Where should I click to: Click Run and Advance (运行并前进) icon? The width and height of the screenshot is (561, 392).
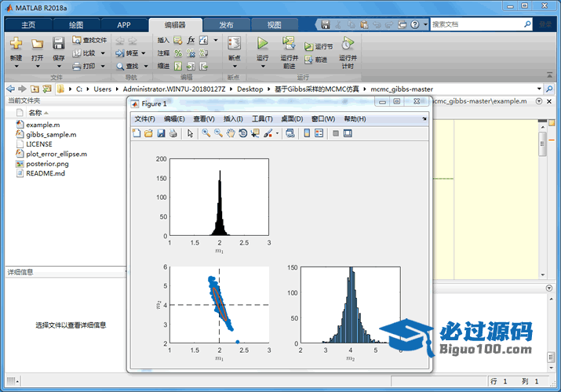pyautogui.click(x=289, y=43)
